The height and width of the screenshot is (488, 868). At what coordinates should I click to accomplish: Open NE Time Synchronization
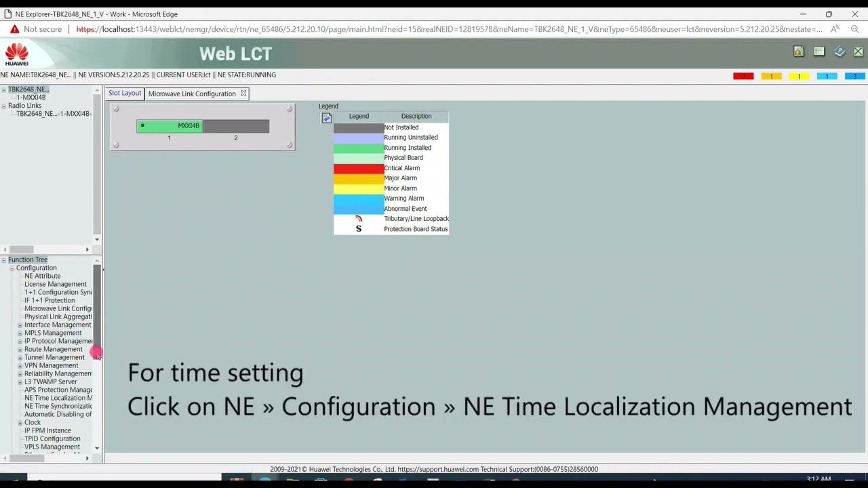point(58,406)
